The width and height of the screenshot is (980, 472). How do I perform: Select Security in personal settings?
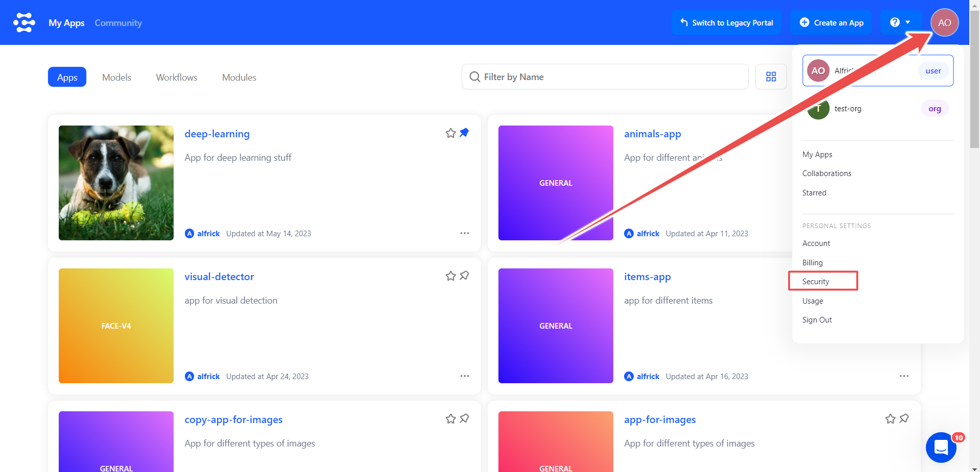point(816,282)
